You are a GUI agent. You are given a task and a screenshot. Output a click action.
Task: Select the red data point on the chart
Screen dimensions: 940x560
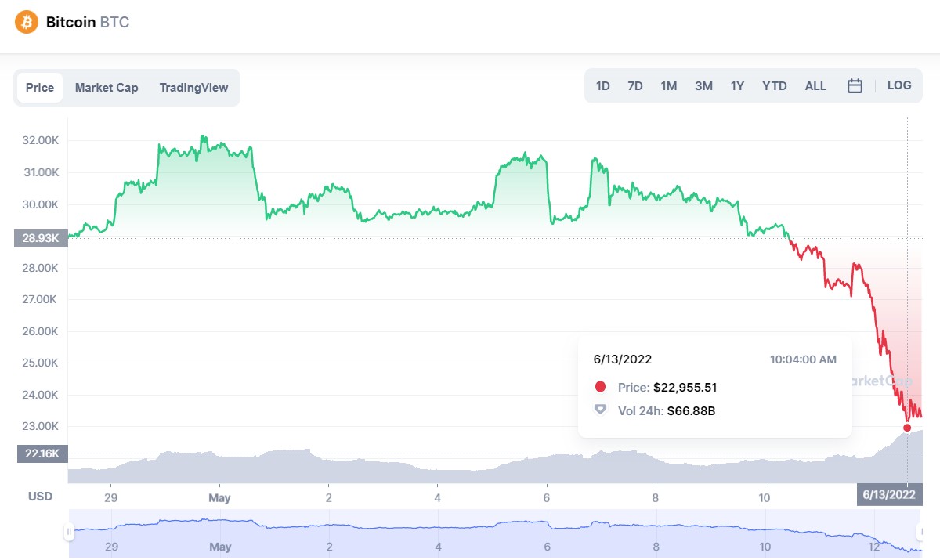point(907,427)
